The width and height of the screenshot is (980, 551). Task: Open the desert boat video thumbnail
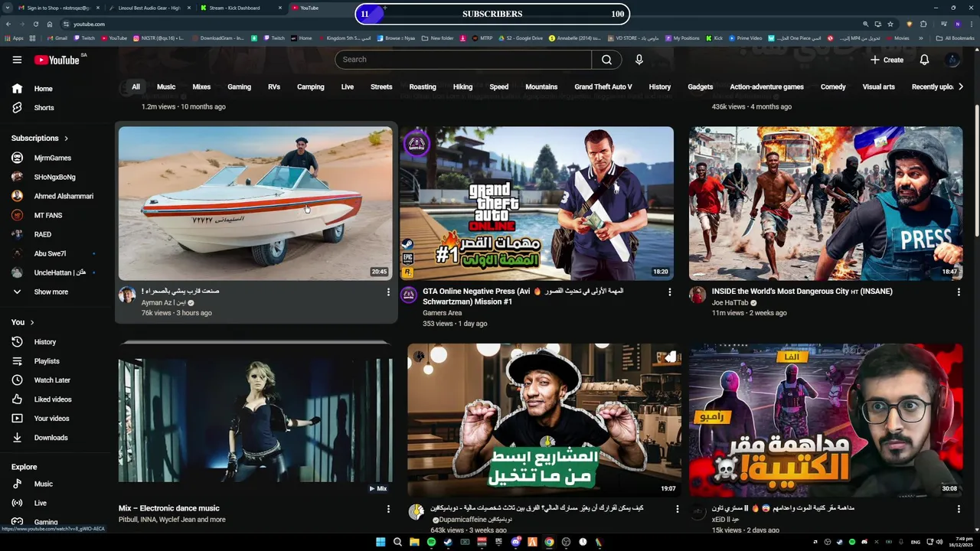click(x=255, y=204)
